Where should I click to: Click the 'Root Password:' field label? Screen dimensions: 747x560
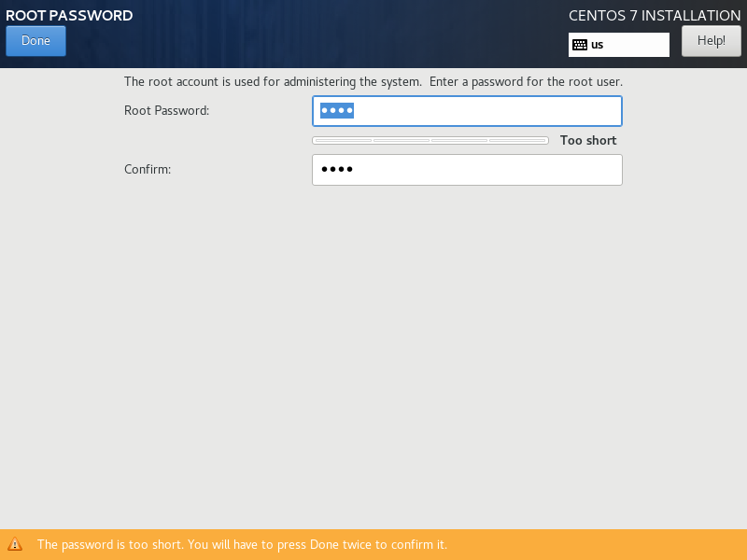166,111
